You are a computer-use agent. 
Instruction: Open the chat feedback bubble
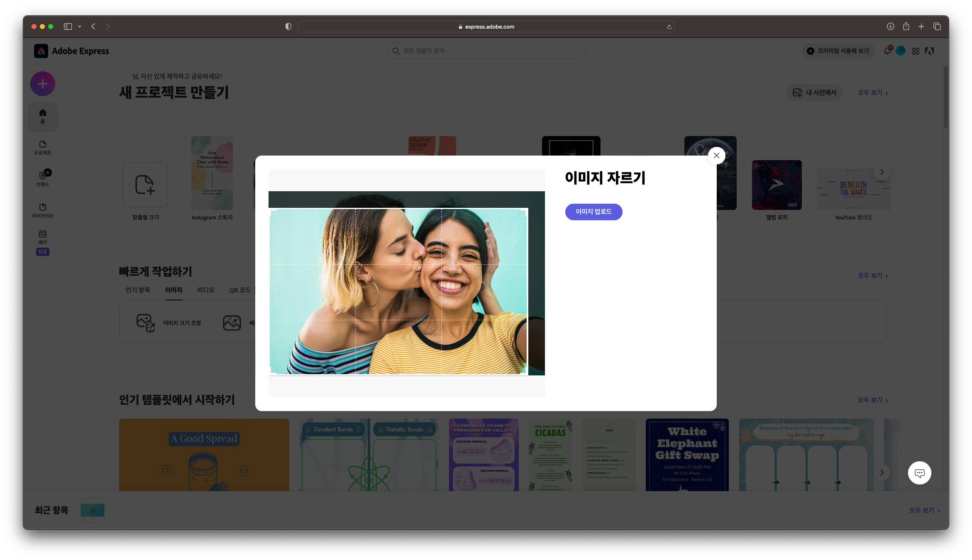point(919,472)
